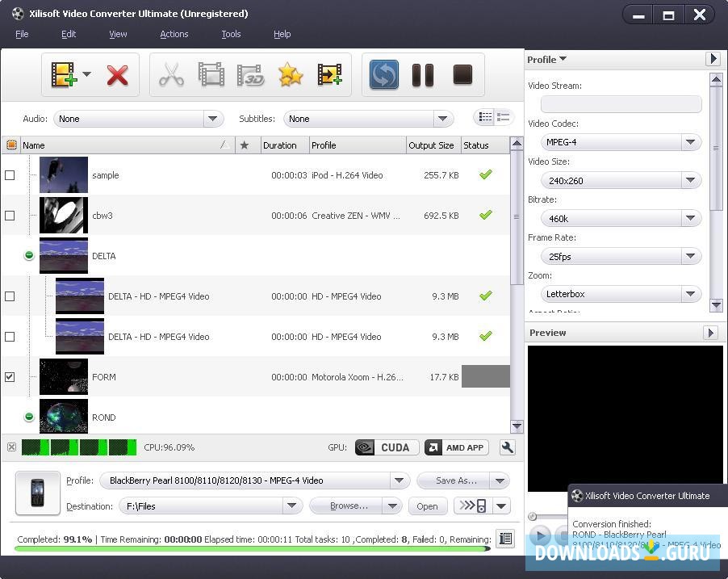Click the Open destination button
The image size is (728, 579).
pyautogui.click(x=427, y=506)
